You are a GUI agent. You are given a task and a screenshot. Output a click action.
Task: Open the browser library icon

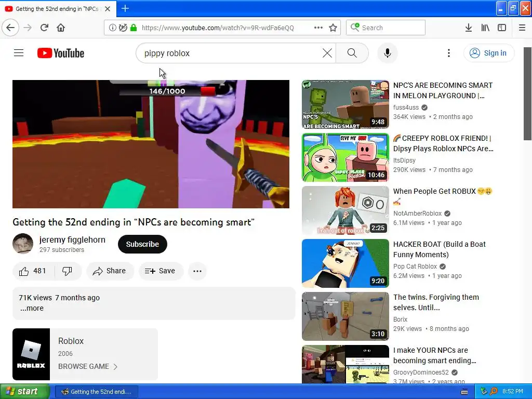[485, 28]
